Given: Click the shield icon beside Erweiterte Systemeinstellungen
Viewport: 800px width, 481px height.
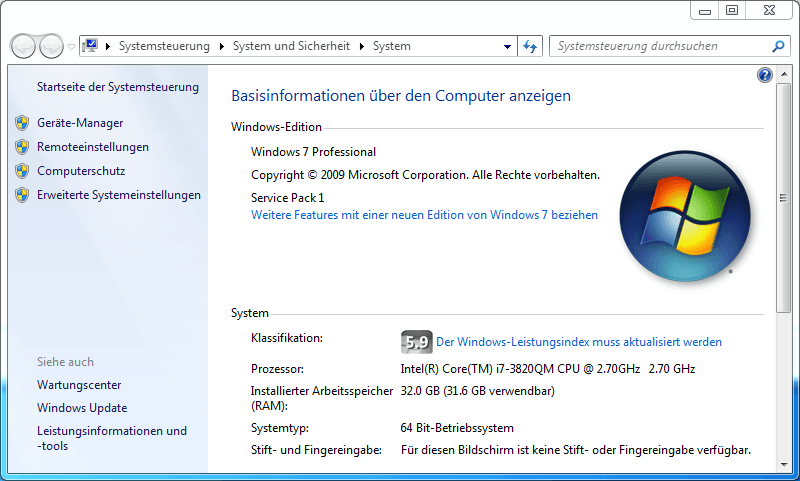Looking at the screenshot, I should click(x=22, y=195).
